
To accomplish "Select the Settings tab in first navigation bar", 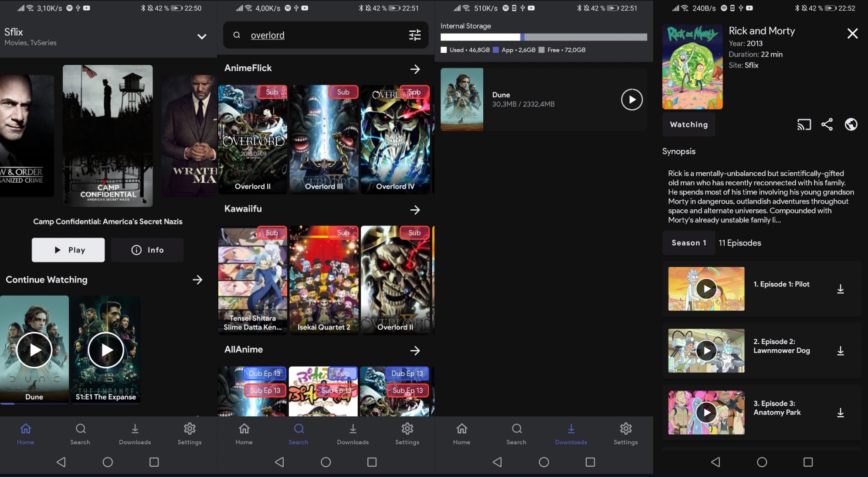I will pyautogui.click(x=190, y=433).
